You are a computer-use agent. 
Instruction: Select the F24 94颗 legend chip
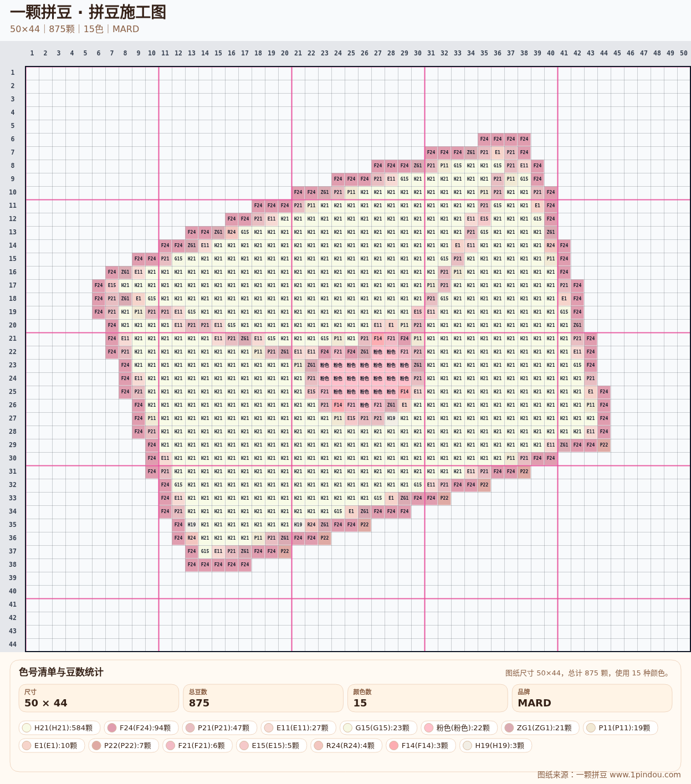(141, 727)
